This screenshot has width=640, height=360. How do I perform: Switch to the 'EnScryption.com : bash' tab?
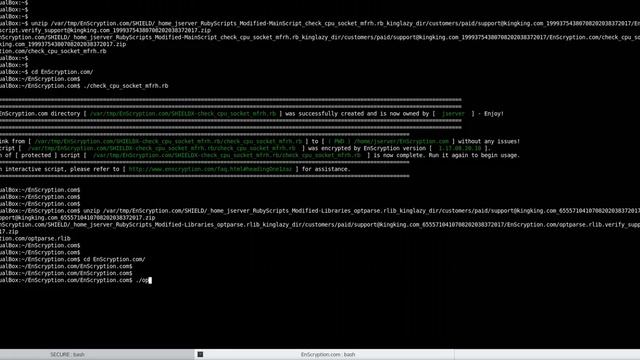(328, 354)
